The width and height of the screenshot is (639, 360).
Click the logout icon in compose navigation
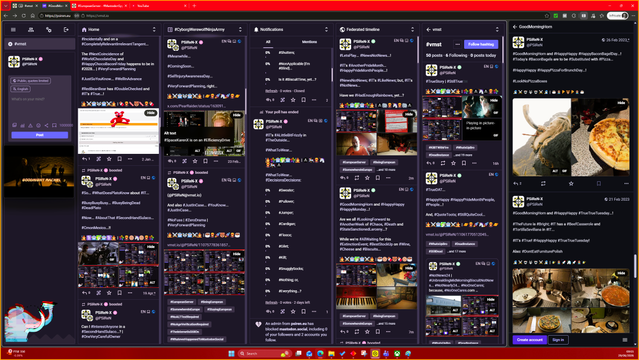66,30
